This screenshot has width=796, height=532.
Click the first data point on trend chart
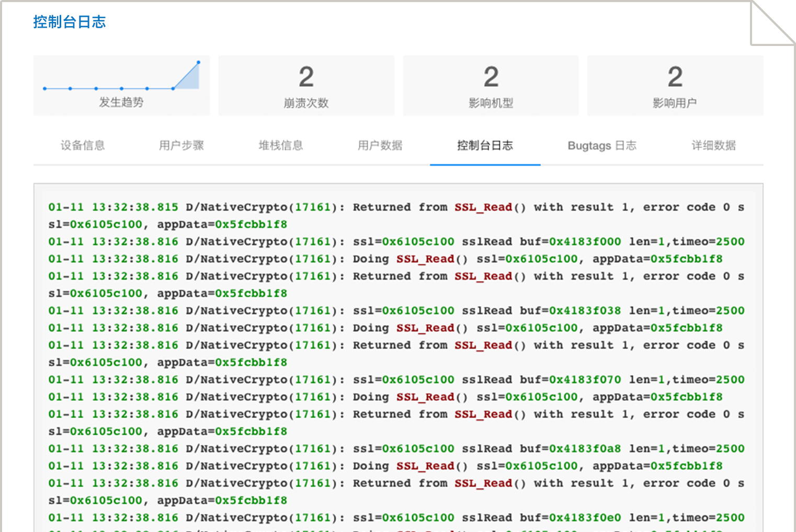45,89
